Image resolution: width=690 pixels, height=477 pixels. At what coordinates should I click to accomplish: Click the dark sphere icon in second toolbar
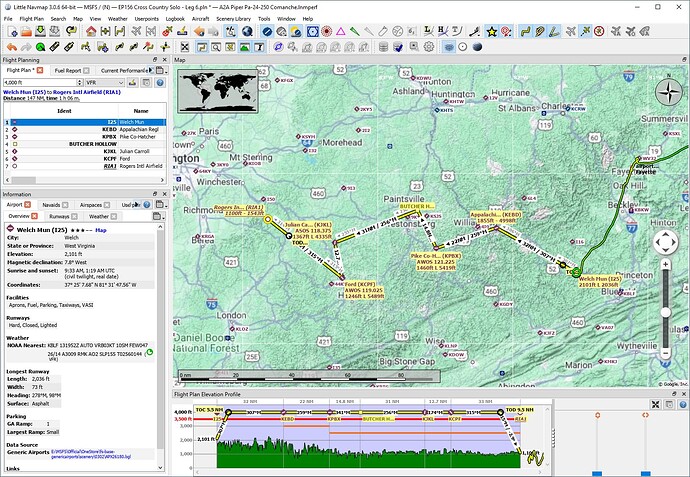(x=477, y=47)
